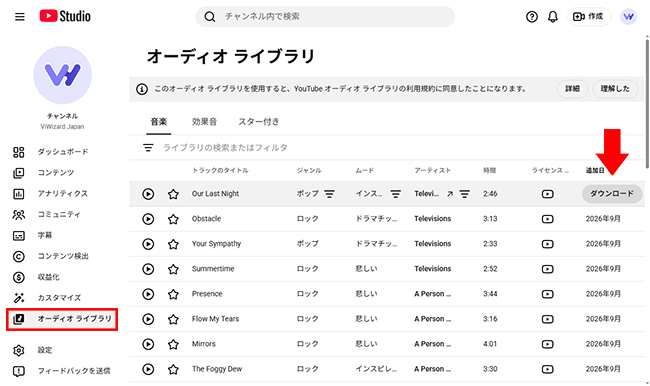
Task: Switch to the 音楽 tab
Action: 158,122
